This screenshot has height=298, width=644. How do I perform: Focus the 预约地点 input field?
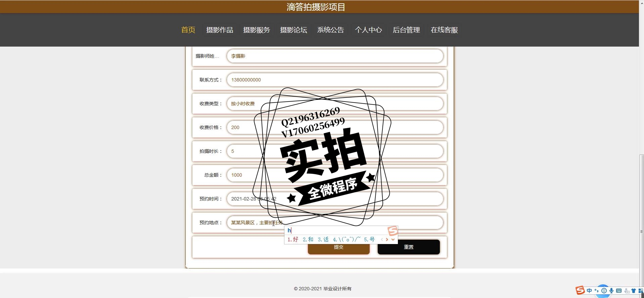[x=335, y=223]
